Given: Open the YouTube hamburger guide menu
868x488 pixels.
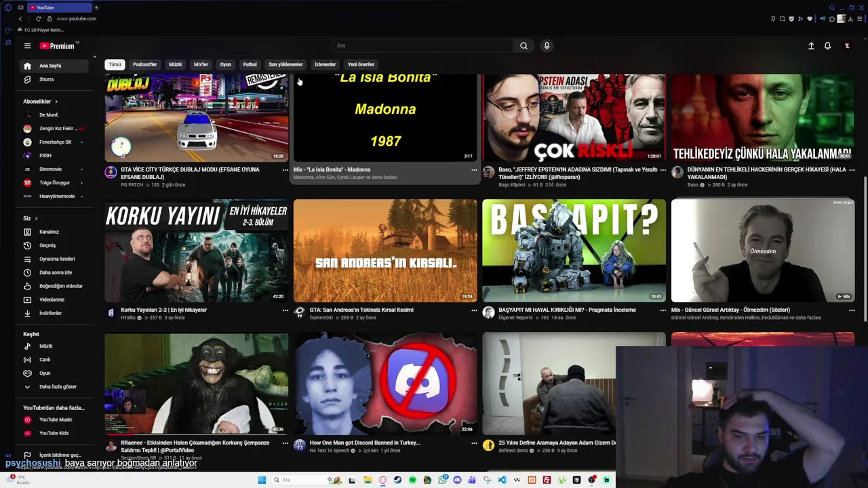Looking at the screenshot, I should [27, 46].
